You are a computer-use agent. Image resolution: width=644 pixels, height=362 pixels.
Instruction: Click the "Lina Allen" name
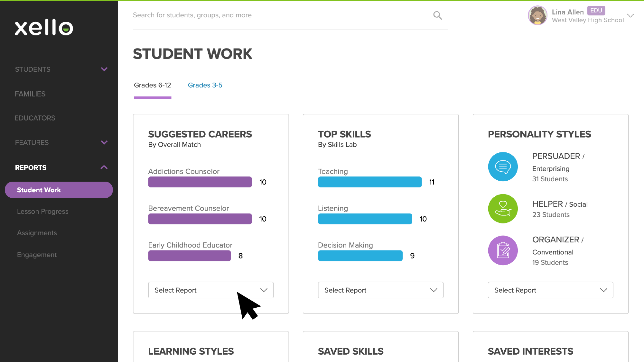click(568, 12)
